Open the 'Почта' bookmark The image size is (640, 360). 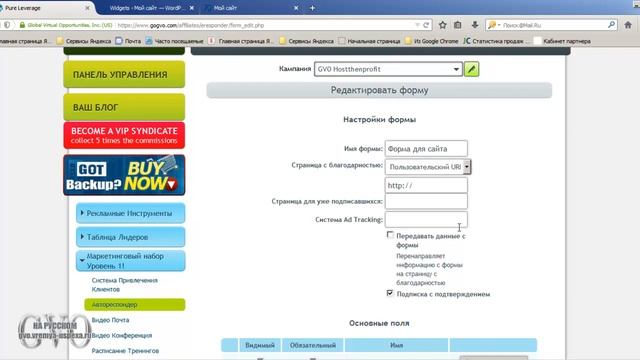point(128,41)
